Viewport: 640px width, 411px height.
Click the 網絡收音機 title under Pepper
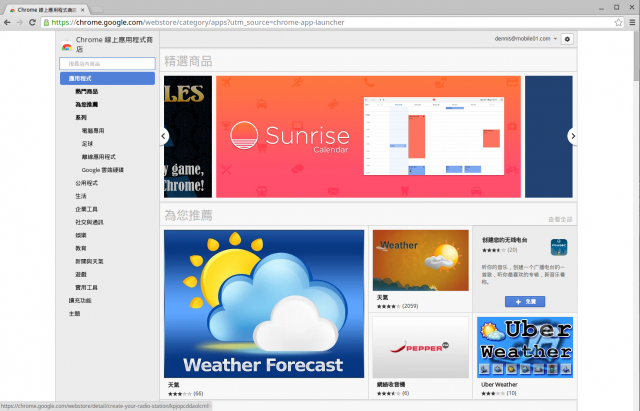pos(391,384)
